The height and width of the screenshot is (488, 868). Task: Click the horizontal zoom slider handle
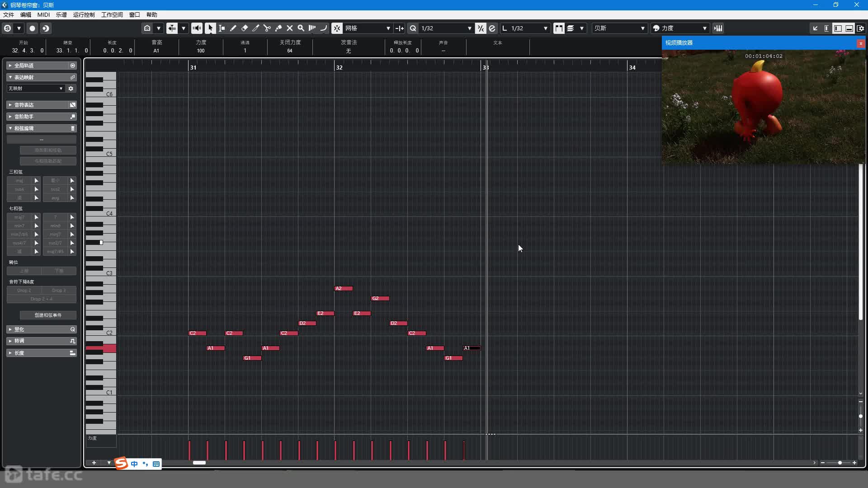[840, 463]
